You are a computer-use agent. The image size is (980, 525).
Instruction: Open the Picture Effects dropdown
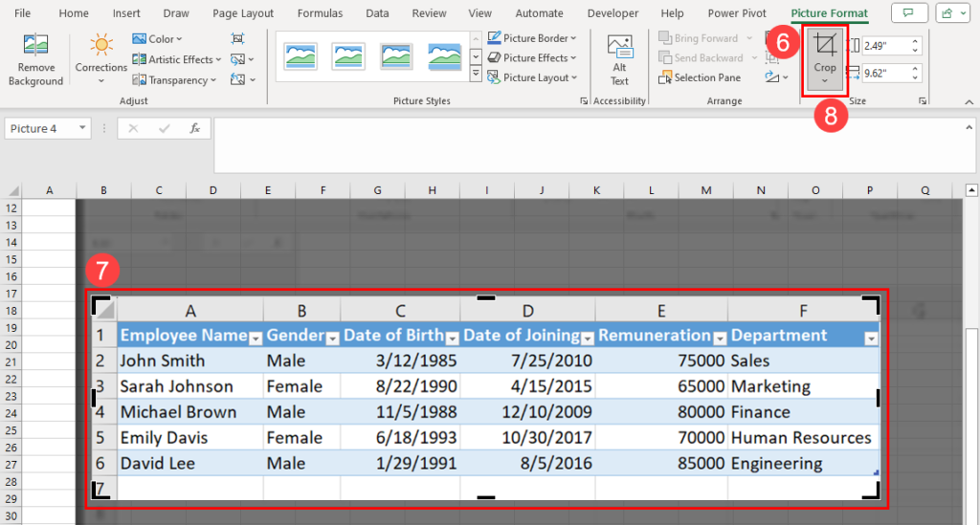coord(531,57)
